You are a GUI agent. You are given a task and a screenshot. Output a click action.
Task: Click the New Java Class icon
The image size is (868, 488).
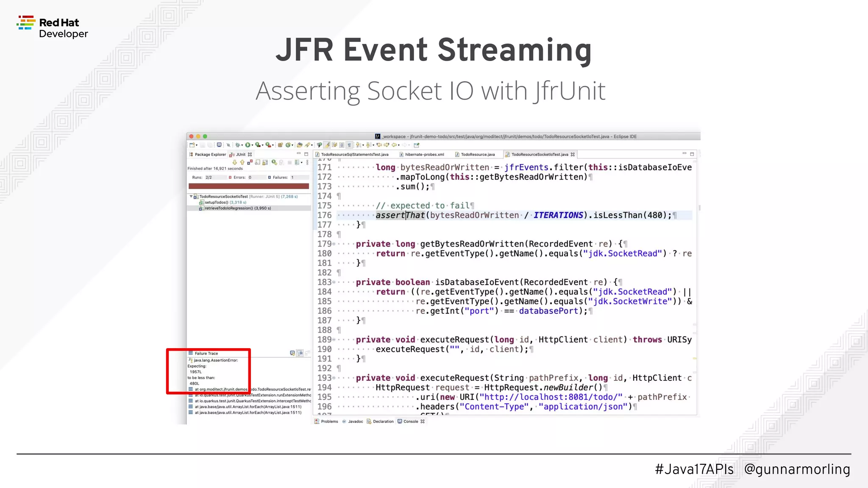tap(288, 145)
